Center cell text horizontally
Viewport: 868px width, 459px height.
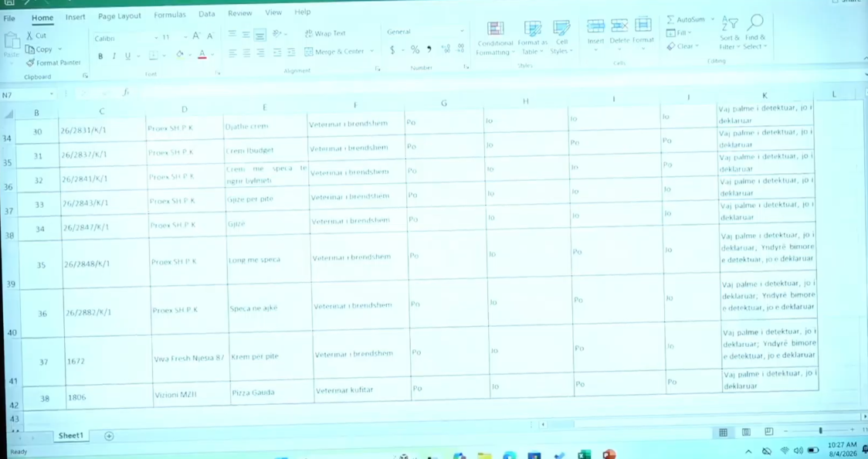(246, 53)
